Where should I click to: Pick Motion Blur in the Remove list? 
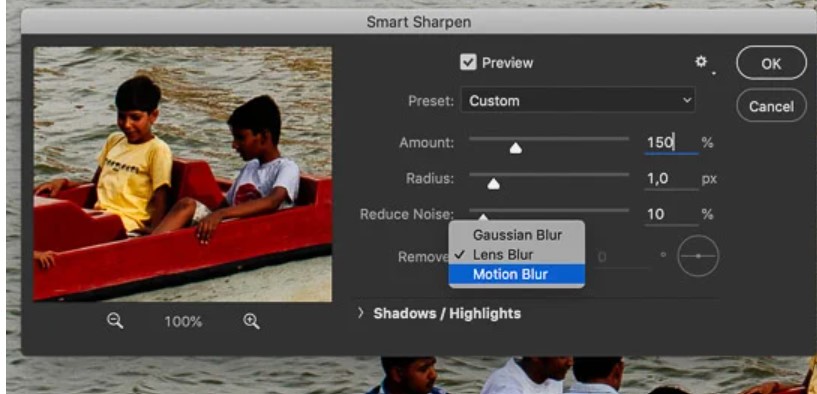pyautogui.click(x=517, y=274)
